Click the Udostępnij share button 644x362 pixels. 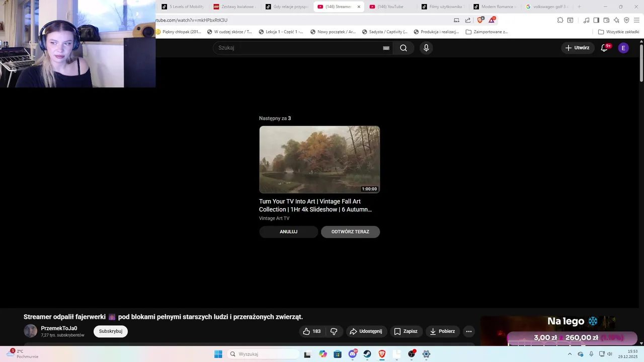click(x=366, y=331)
